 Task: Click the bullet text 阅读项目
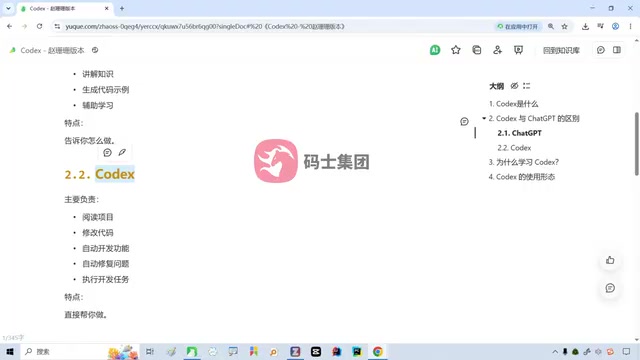point(98,217)
